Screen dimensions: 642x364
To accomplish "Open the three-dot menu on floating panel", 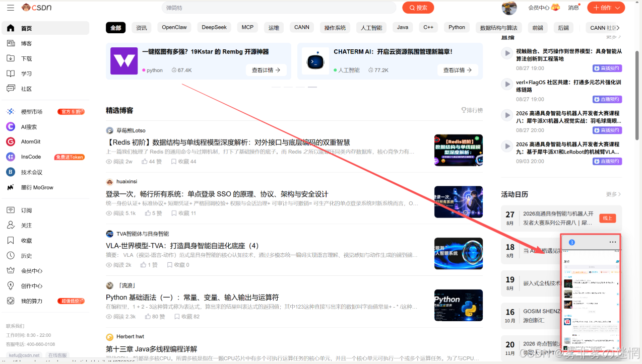I will click(612, 242).
